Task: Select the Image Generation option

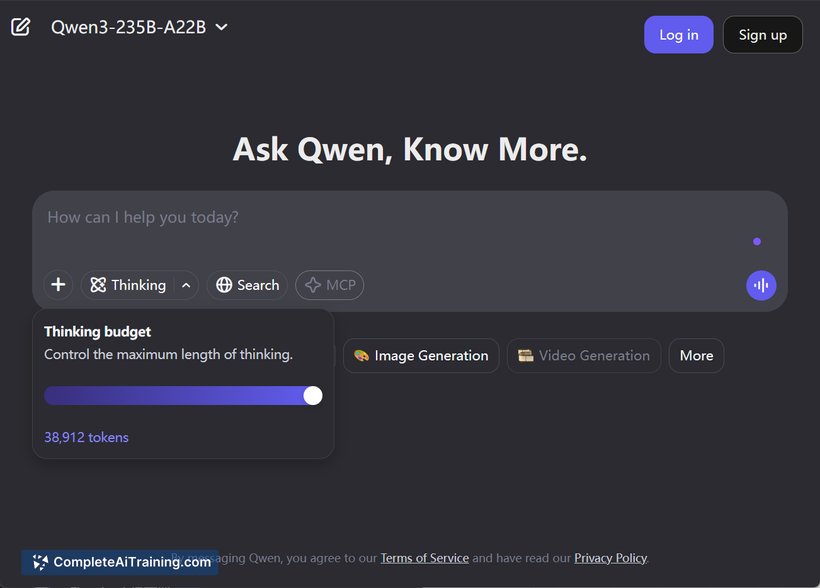Action: [x=421, y=356]
